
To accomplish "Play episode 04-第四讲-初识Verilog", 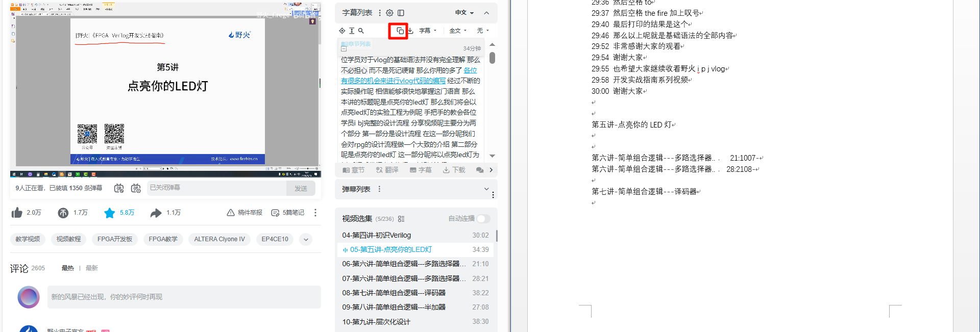I will (x=415, y=235).
